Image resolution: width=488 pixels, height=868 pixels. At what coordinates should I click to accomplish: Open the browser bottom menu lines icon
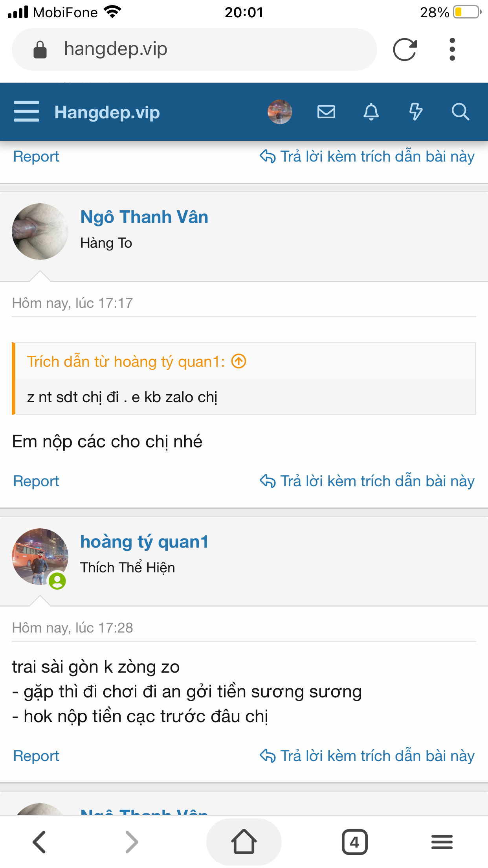[442, 842]
